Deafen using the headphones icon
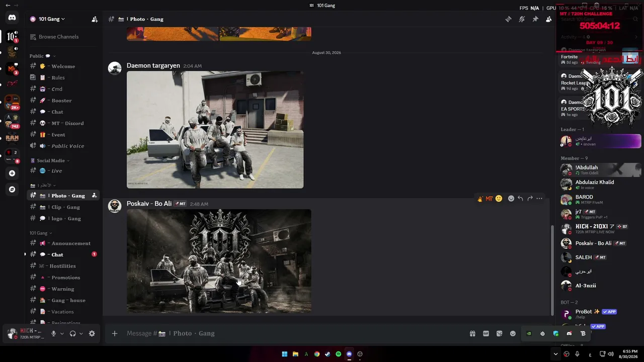The image size is (644, 362). coord(73,333)
